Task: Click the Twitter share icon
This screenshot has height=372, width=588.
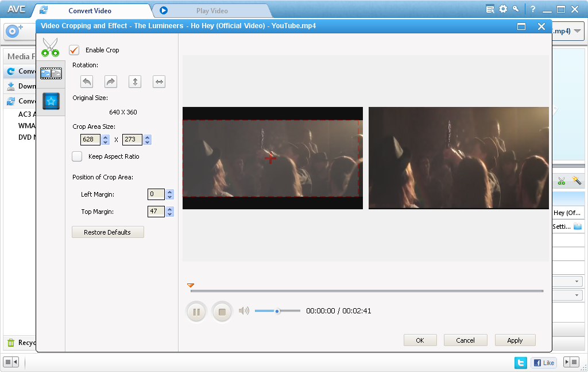Action: point(520,363)
